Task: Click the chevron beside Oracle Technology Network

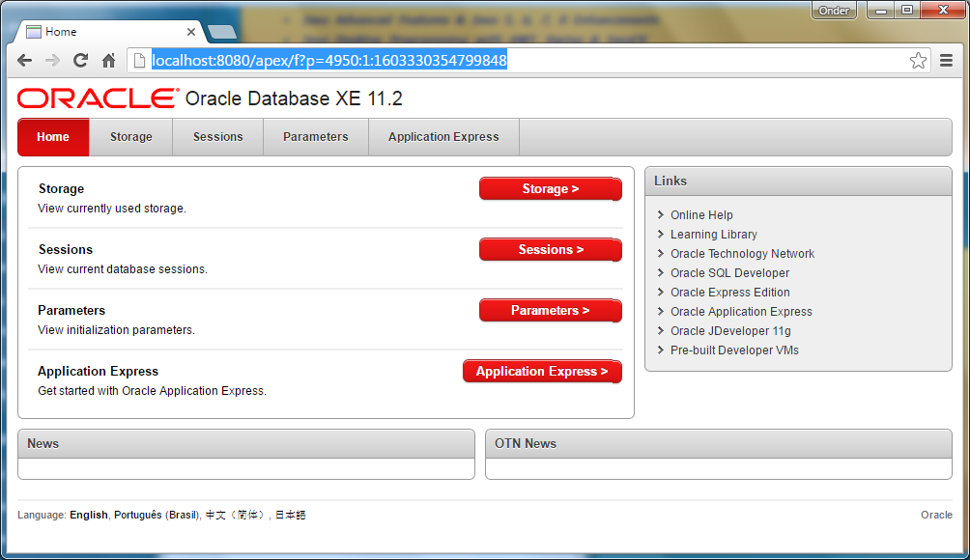Action: [x=661, y=253]
